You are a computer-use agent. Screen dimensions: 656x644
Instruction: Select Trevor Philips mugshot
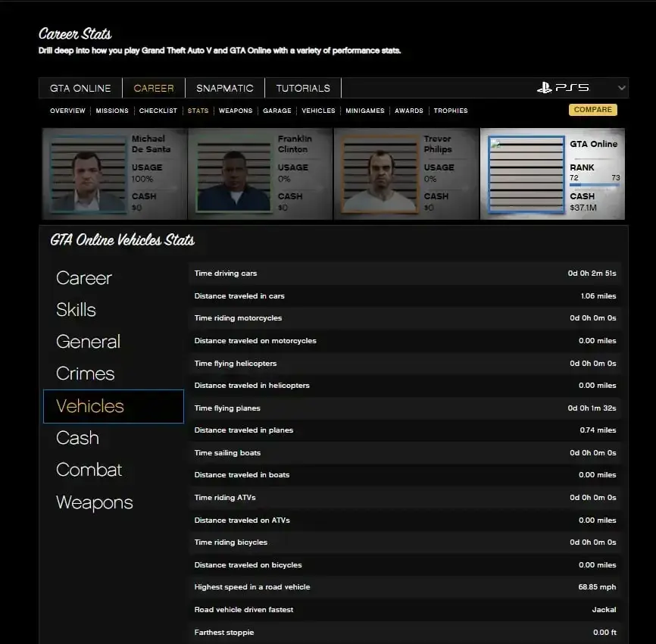380,174
